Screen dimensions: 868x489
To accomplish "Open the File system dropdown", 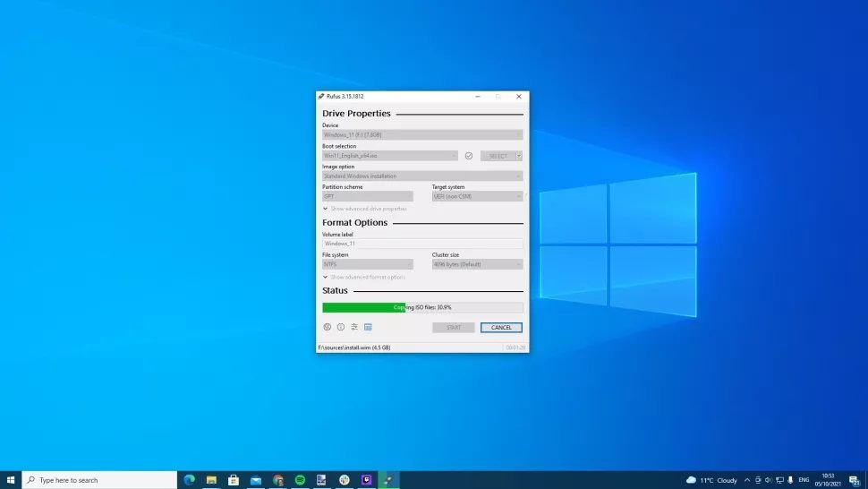I will tap(368, 264).
